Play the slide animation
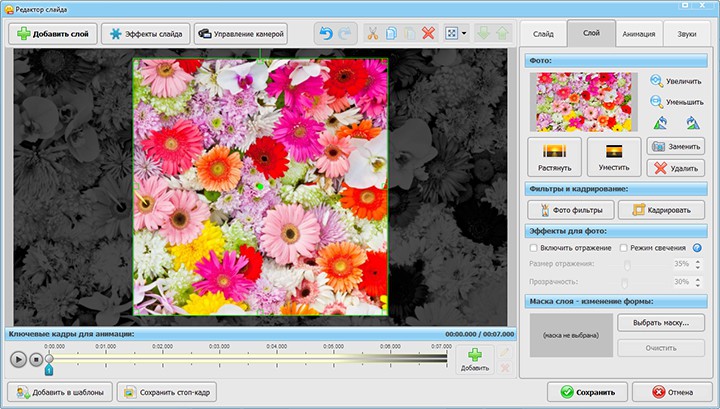 pos(18,359)
